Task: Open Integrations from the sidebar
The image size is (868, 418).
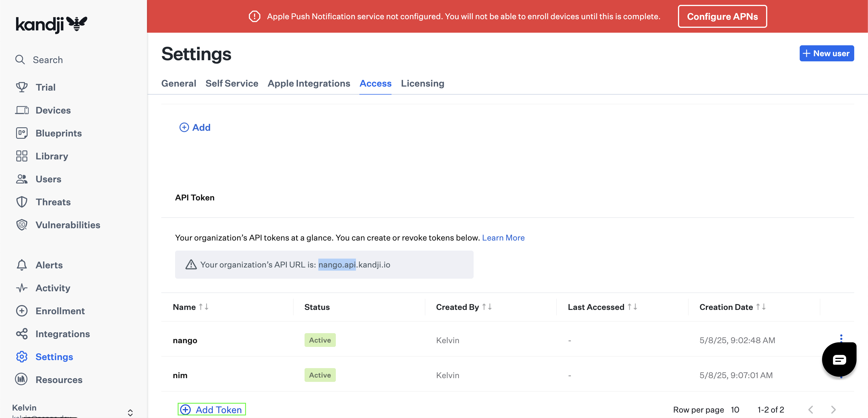Action: click(62, 334)
